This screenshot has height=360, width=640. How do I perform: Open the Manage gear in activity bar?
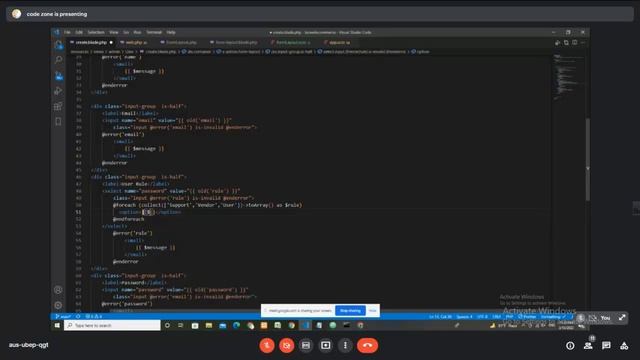[x=58, y=305]
